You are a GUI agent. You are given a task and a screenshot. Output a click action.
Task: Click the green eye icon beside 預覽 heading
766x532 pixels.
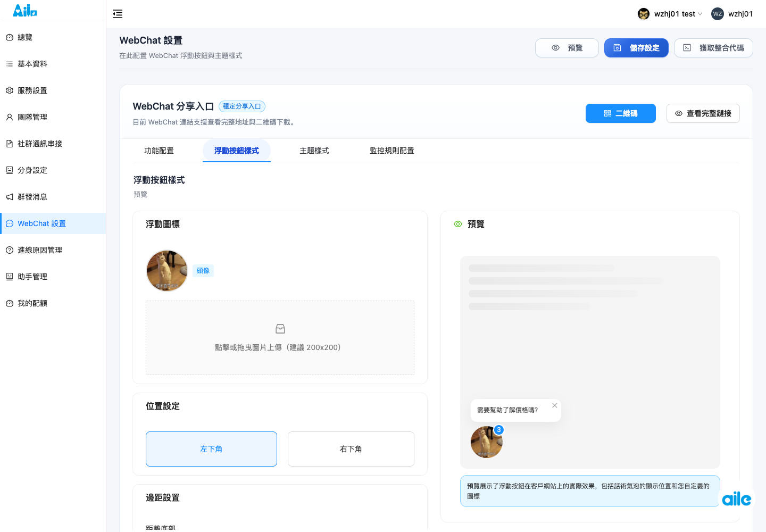[x=458, y=224]
